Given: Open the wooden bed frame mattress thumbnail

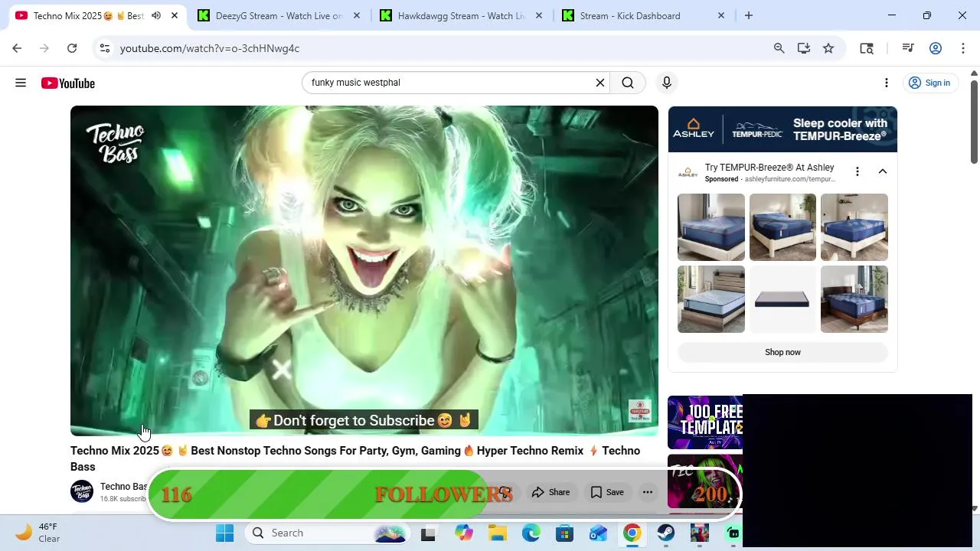Looking at the screenshot, I should pyautogui.click(x=854, y=299).
